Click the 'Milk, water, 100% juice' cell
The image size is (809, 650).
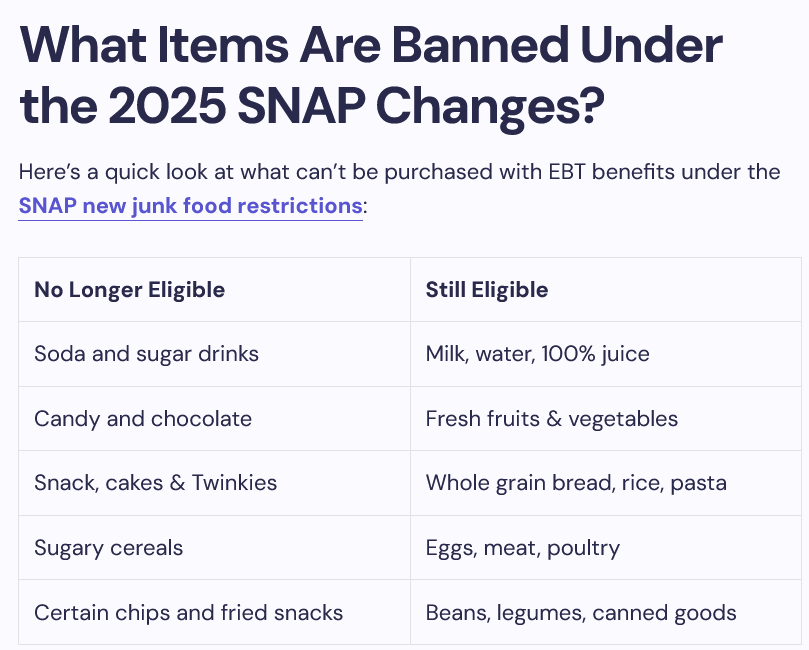coord(537,354)
